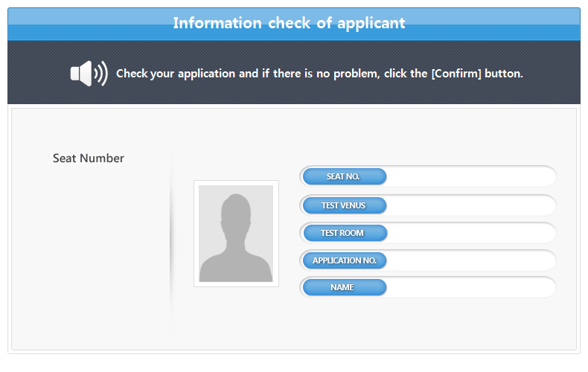Click the 'Information check of applicant' title

pyautogui.click(x=289, y=23)
